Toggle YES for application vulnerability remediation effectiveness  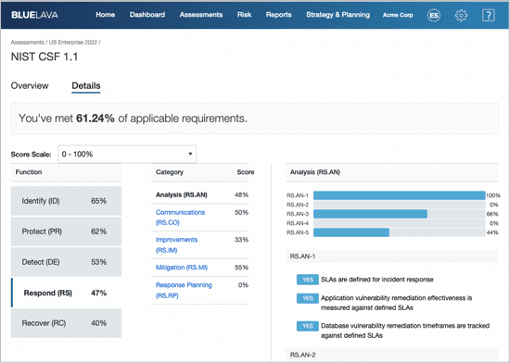[308, 298]
